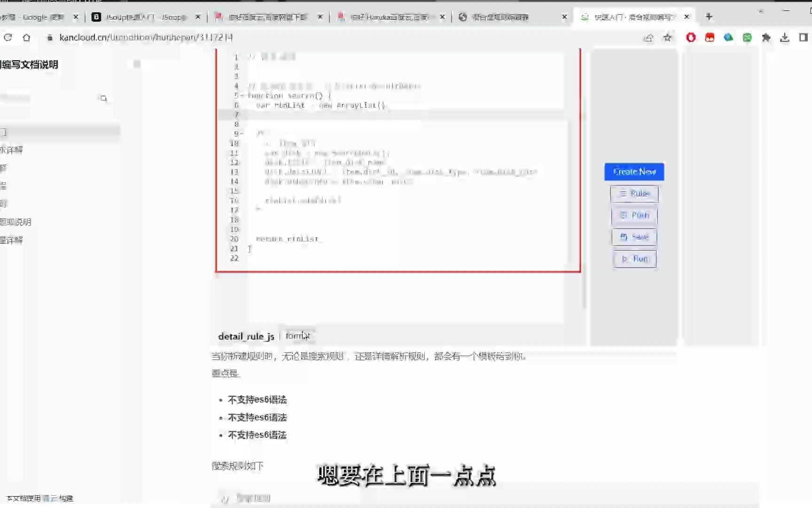Click the site padlock security icon
This screenshot has width=812, height=508.
click(x=50, y=38)
